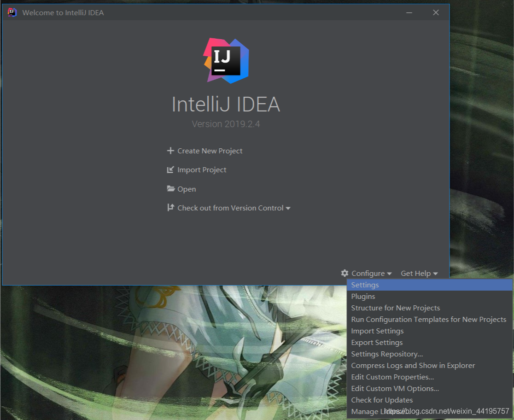The height and width of the screenshot is (420, 514).
Task: Choose Edit Custom Properties...
Action: pos(429,377)
